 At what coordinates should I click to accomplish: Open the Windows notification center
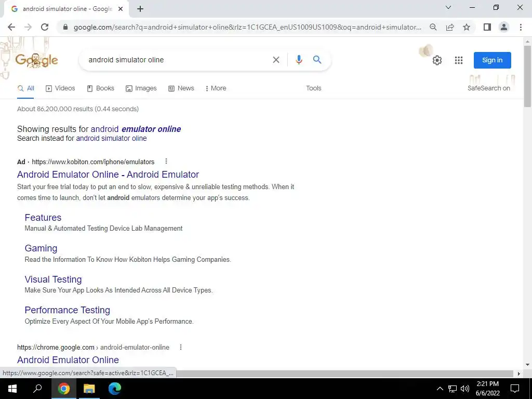click(515, 389)
